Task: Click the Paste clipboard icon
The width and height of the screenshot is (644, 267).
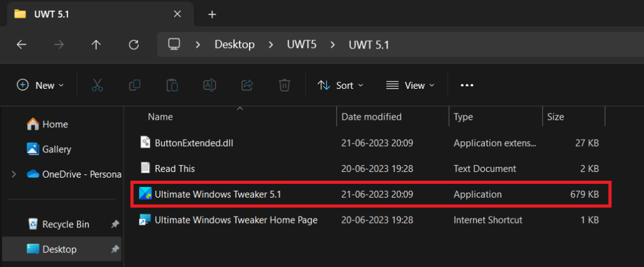Action: [x=172, y=85]
